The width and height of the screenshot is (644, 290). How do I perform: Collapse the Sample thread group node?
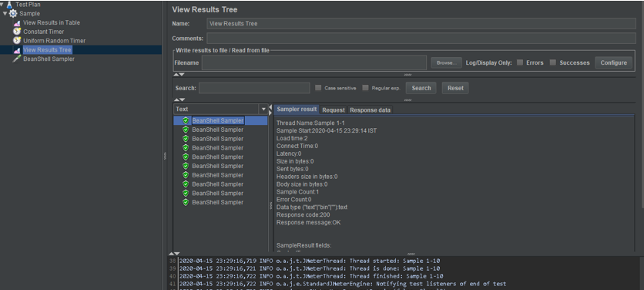tap(5, 14)
